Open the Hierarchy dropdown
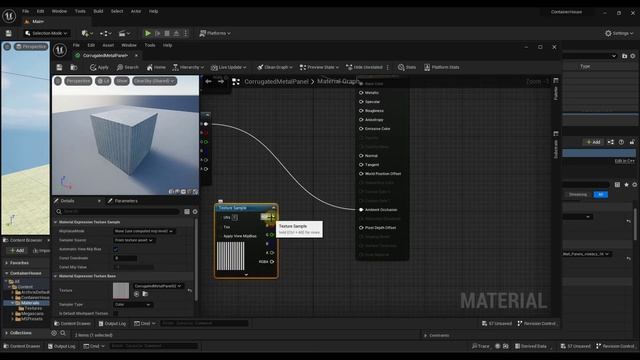The image size is (640, 360). (188, 67)
